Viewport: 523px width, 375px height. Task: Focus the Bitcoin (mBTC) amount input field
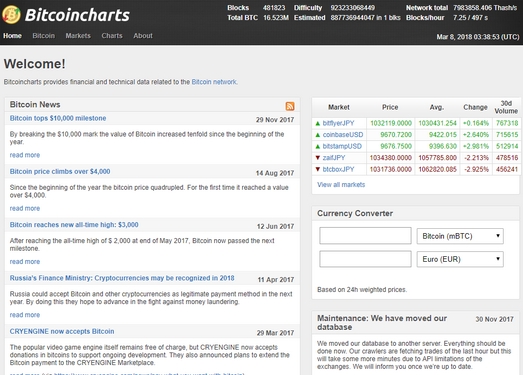click(365, 236)
